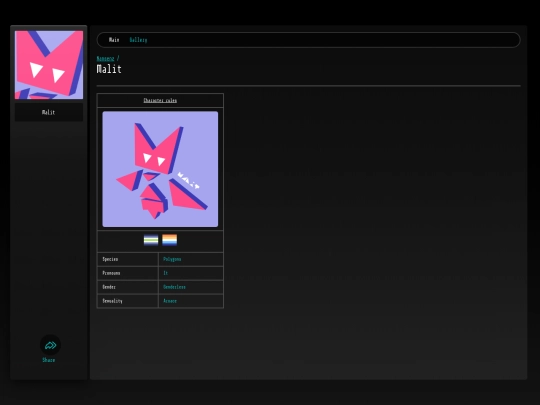Select the Species label cell
Screen dimensions: 540x405
(x=128, y=259)
